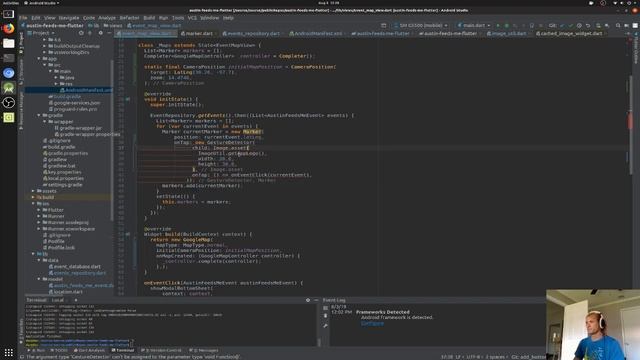Click the Event Log trash clear icon
The height and width of the screenshot is (360, 640).
(x=325, y=316)
